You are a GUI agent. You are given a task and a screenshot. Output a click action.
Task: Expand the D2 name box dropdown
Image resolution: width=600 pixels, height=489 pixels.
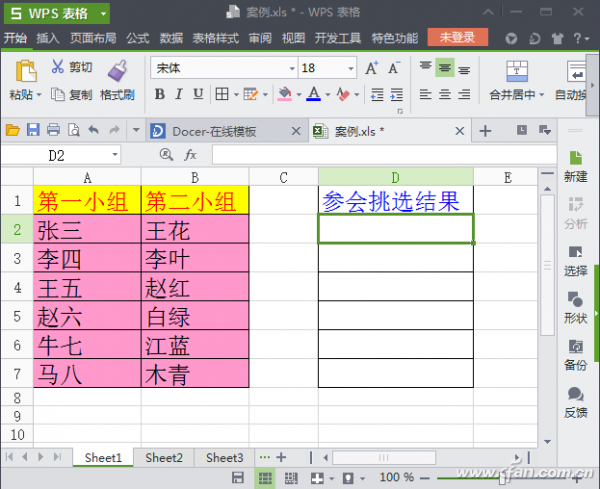click(115, 155)
